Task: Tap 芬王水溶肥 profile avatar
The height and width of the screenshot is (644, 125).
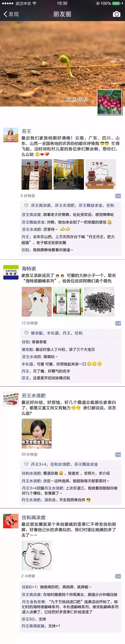Action: tap(11, 399)
